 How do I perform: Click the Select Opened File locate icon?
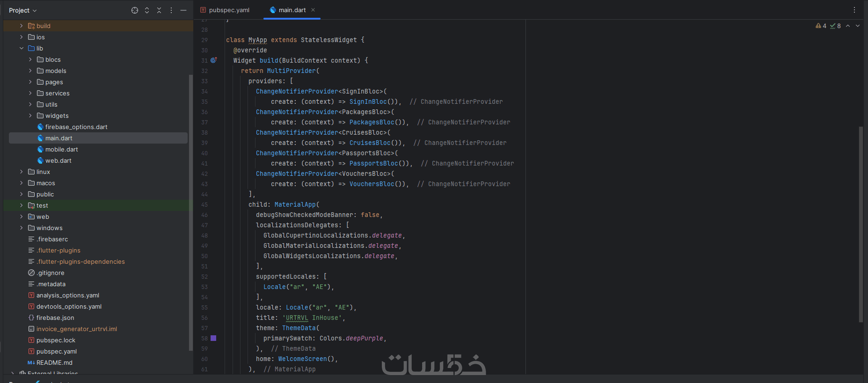tap(135, 10)
